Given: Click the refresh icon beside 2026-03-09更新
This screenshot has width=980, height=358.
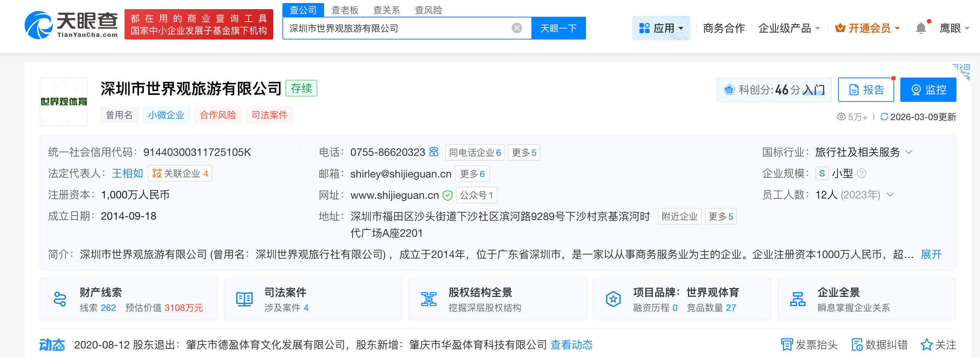Looking at the screenshot, I should [x=884, y=117].
